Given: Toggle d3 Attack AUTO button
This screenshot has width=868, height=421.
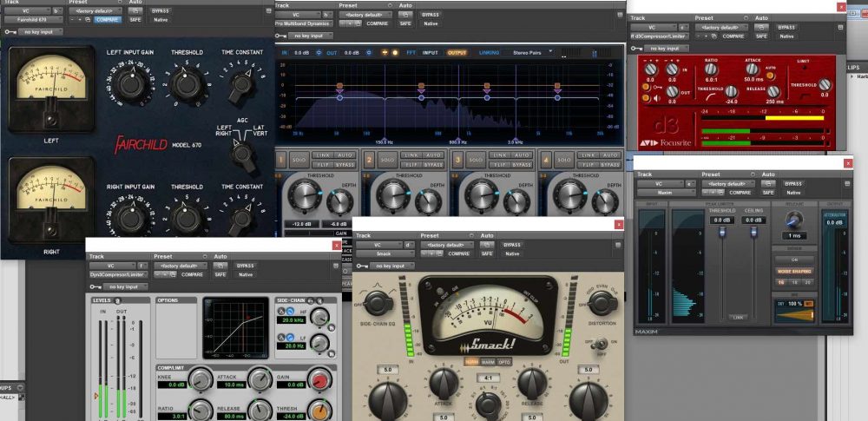Looking at the screenshot, I should [x=770, y=76].
